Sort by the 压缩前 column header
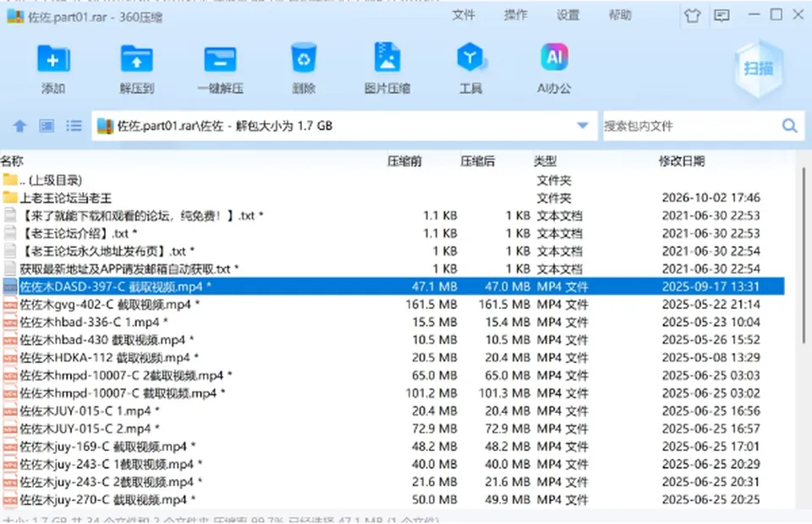 coord(404,161)
